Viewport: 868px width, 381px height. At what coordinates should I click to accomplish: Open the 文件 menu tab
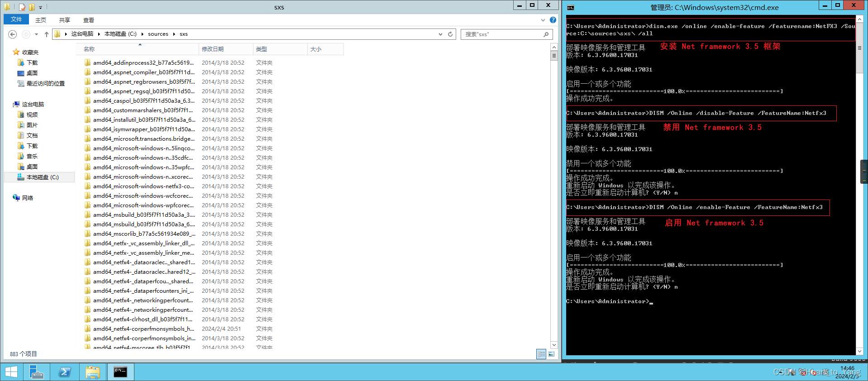(16, 19)
